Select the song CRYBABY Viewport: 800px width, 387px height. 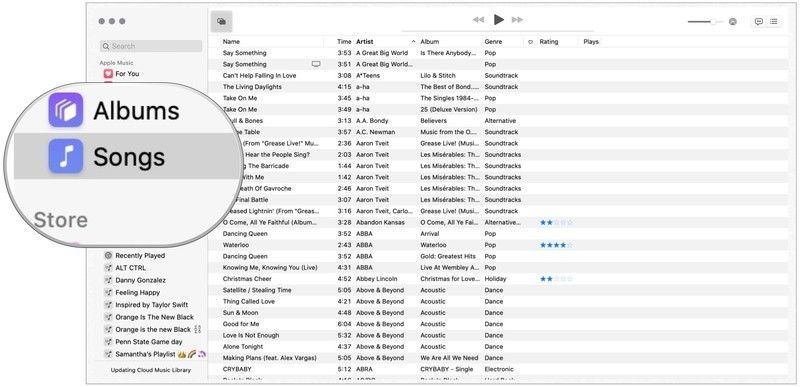(237, 369)
